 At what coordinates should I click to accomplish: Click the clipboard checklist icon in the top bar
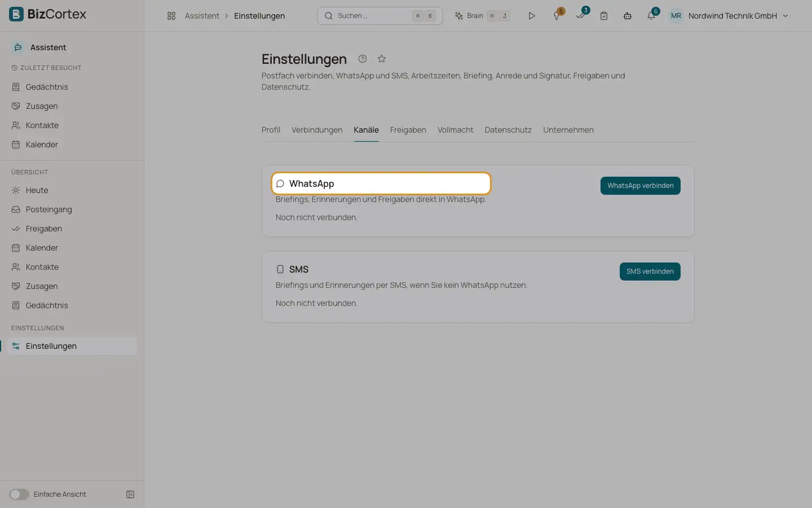(x=604, y=16)
